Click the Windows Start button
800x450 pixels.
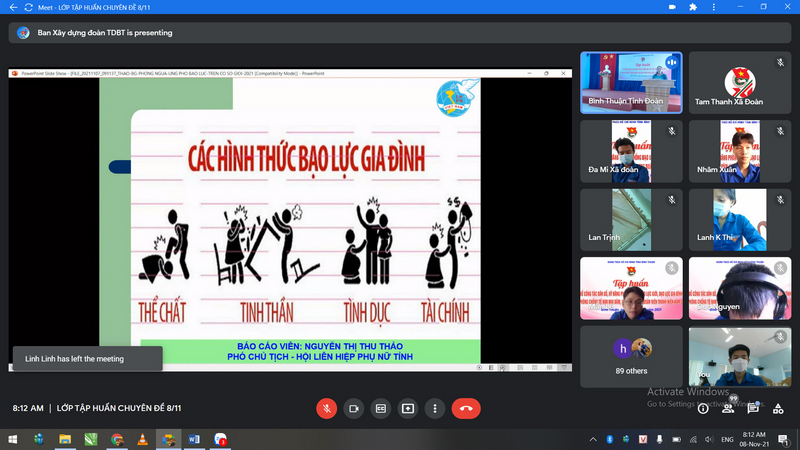(x=12, y=439)
